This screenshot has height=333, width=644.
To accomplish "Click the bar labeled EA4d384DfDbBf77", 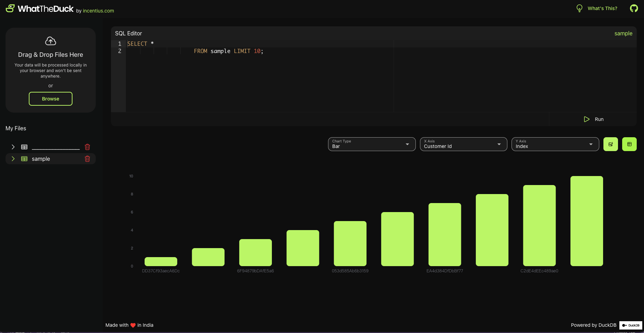I will pyautogui.click(x=445, y=235).
